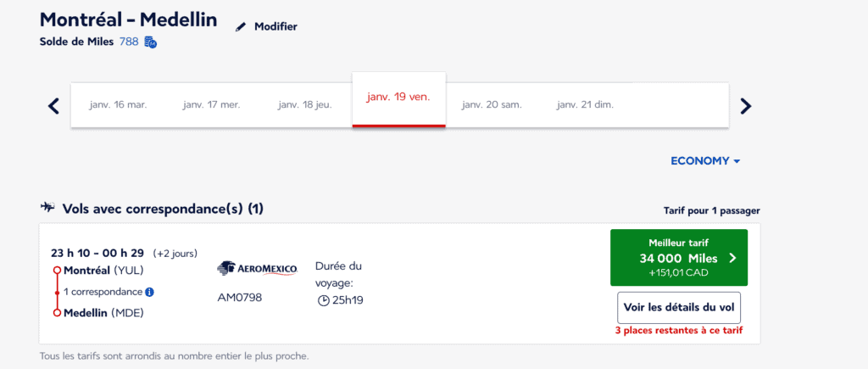Select the janv. 21 dim. date tab
The image size is (868, 369).
pyautogui.click(x=585, y=105)
